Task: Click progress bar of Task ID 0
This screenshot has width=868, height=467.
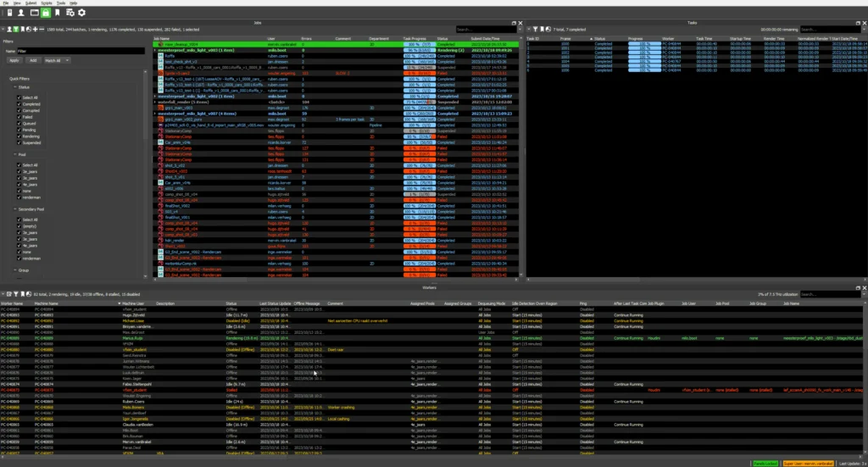Action: (x=643, y=44)
